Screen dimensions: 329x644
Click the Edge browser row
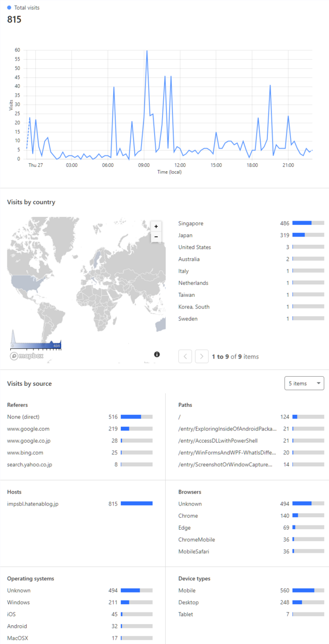click(251, 528)
